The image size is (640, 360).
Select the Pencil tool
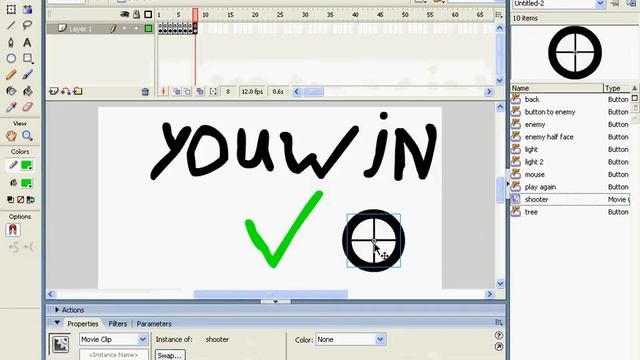click(x=11, y=75)
